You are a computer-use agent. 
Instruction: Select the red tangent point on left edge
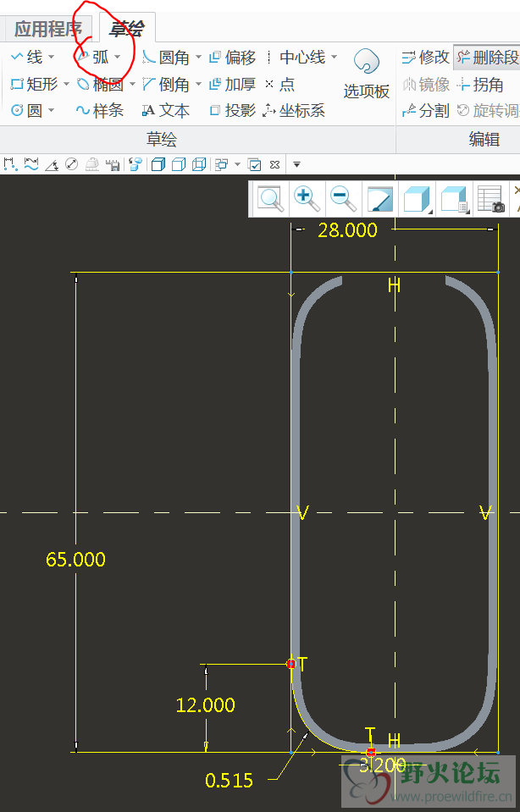291,664
